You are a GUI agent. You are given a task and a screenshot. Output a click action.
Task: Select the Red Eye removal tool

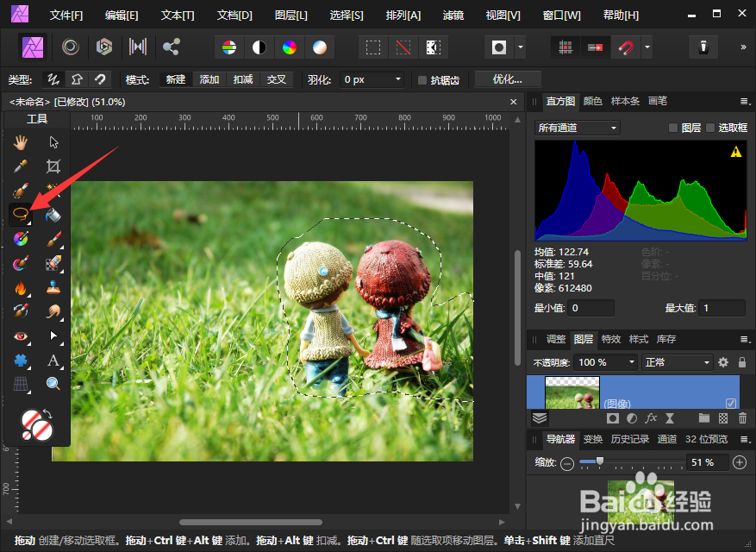click(x=19, y=336)
